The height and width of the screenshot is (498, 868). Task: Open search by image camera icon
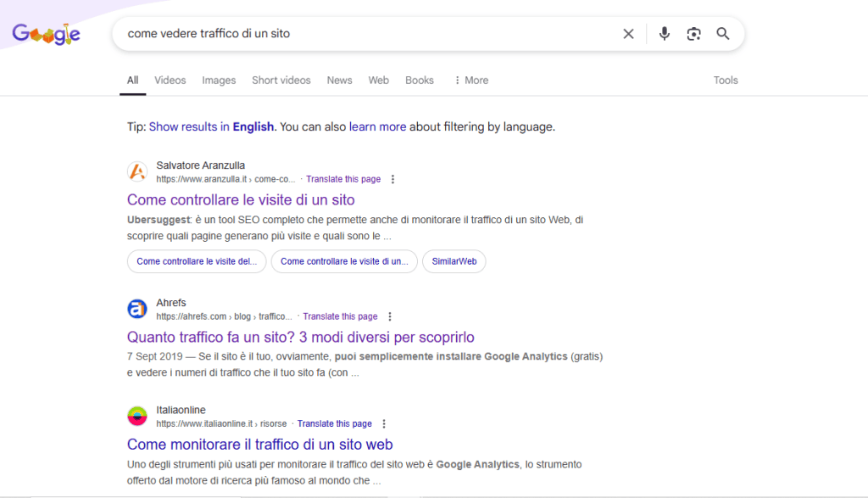[693, 34]
